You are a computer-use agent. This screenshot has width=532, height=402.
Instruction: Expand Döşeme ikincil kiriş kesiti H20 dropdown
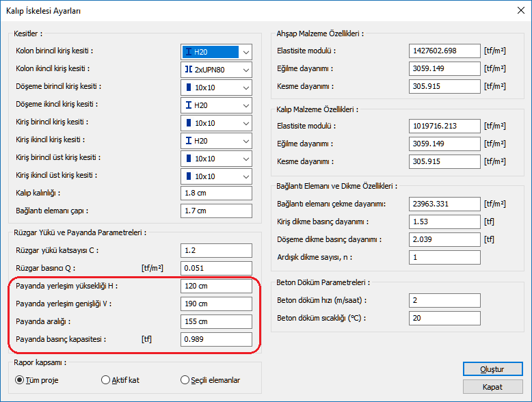coord(216,105)
